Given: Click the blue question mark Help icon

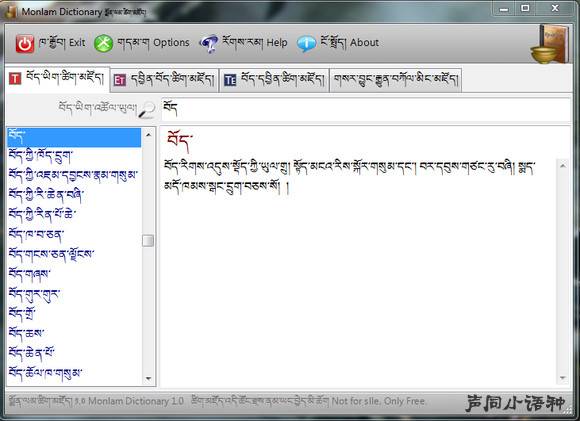Looking at the screenshot, I should (x=209, y=44).
